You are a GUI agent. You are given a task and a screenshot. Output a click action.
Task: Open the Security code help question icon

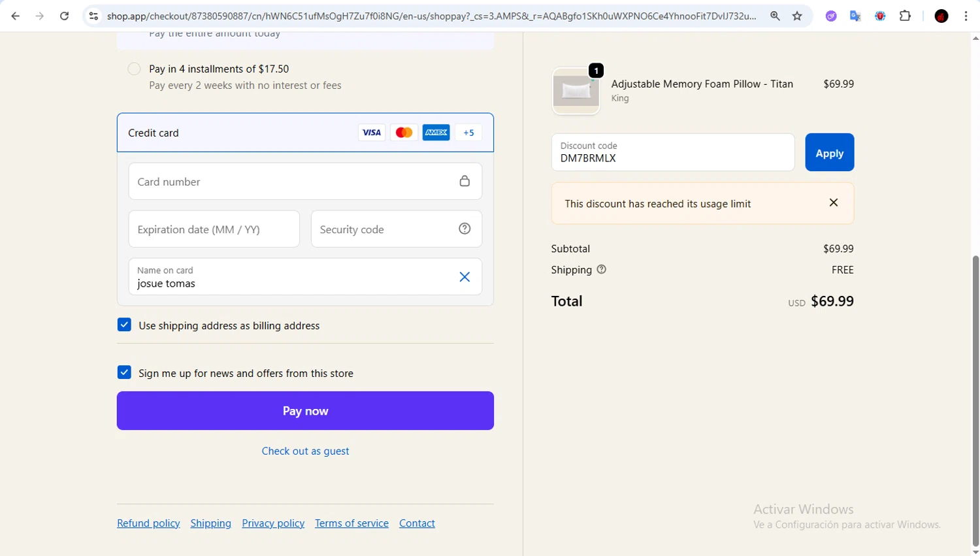[465, 229]
